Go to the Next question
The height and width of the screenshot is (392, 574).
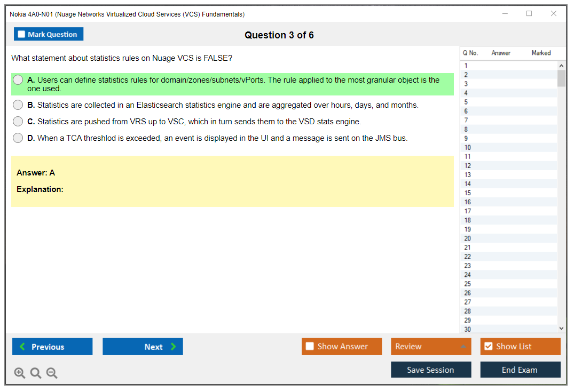click(143, 347)
